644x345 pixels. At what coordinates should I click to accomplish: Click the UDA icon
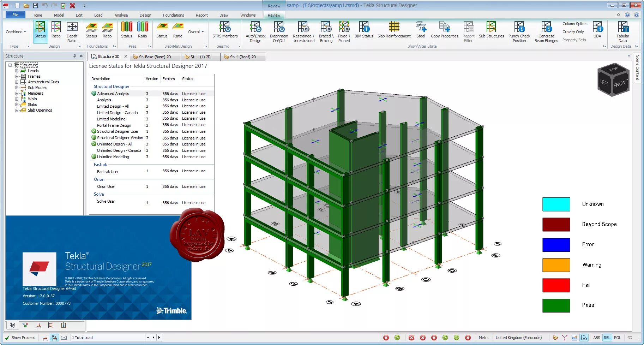tap(597, 30)
